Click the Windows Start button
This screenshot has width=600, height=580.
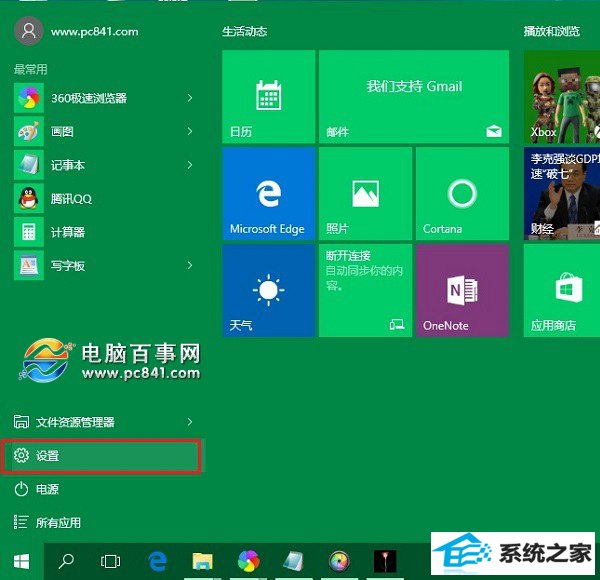[x=21, y=562]
